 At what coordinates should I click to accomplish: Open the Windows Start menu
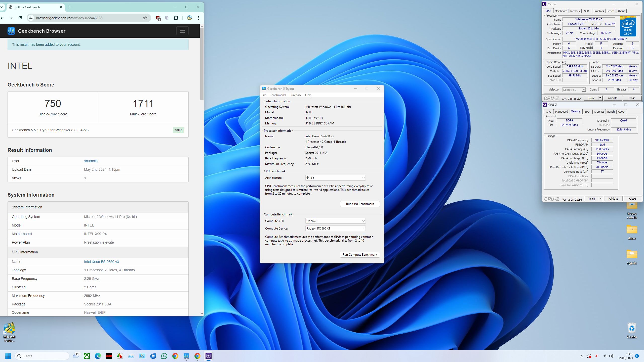point(8,356)
